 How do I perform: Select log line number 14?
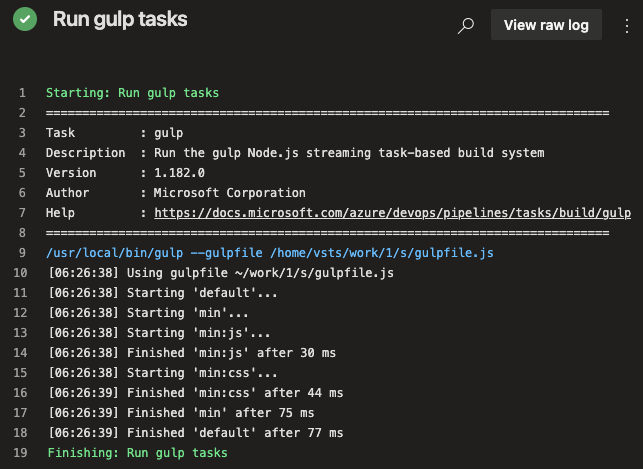pyautogui.click(x=21, y=353)
